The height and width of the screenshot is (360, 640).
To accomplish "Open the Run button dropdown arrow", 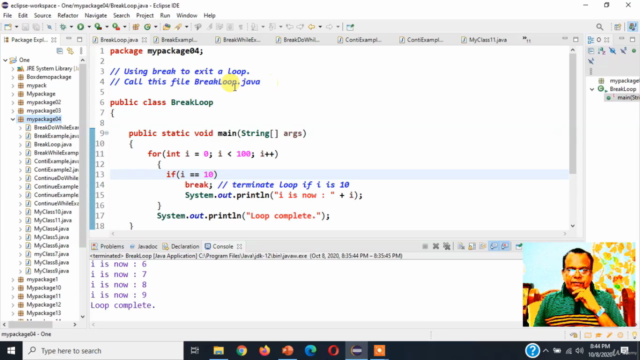I will point(89,27).
